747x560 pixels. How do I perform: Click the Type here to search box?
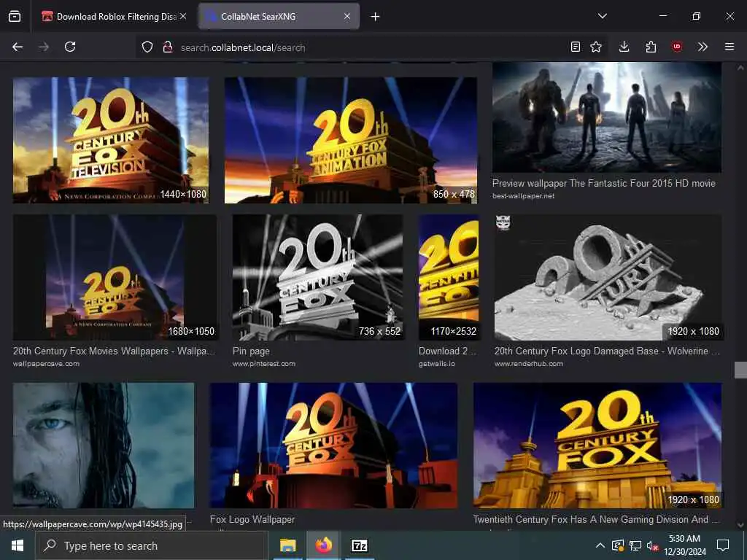coord(152,545)
